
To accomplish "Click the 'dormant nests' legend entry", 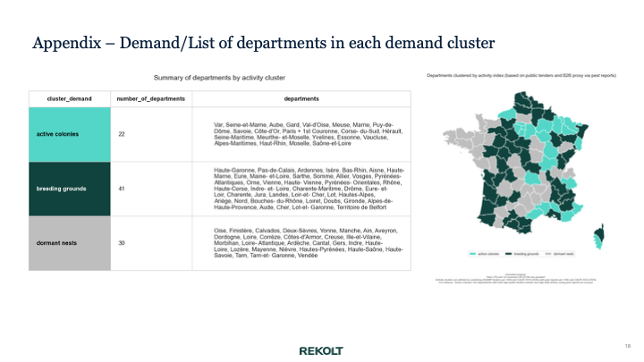I will tap(559, 254).
